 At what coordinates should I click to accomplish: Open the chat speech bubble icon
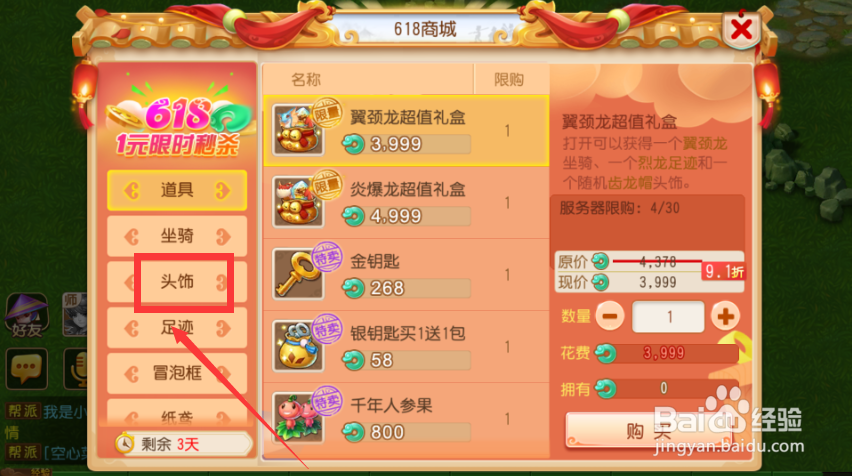[26, 369]
